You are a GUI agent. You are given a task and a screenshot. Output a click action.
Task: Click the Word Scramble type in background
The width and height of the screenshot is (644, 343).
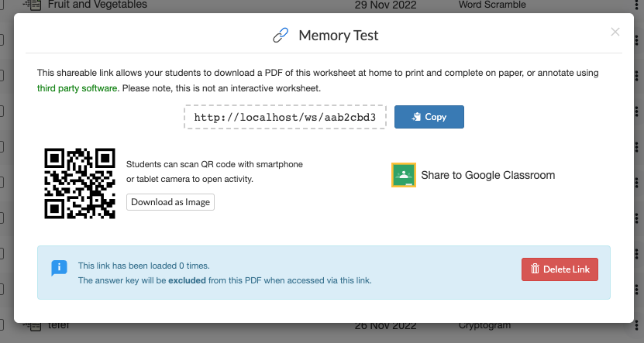click(492, 5)
